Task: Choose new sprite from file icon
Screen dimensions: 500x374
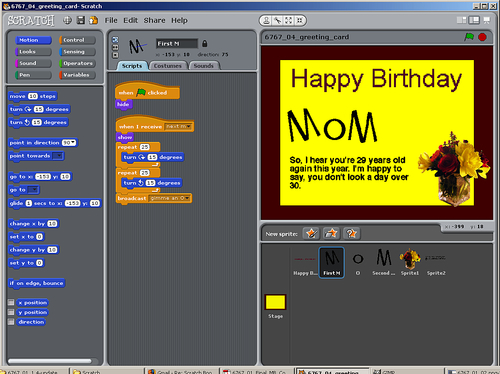Action: pos(331,233)
